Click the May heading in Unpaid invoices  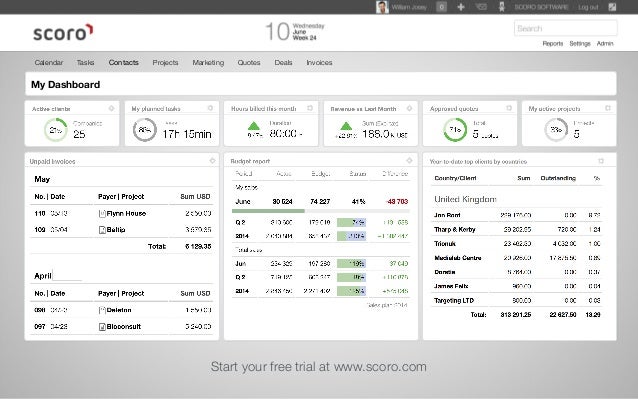click(42, 179)
